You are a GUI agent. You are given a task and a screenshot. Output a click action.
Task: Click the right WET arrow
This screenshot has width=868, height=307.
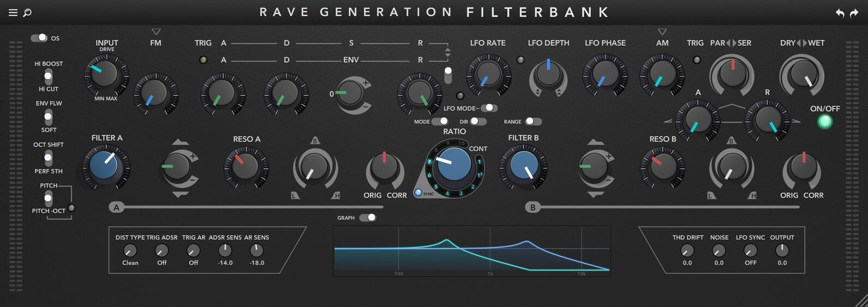(805, 43)
